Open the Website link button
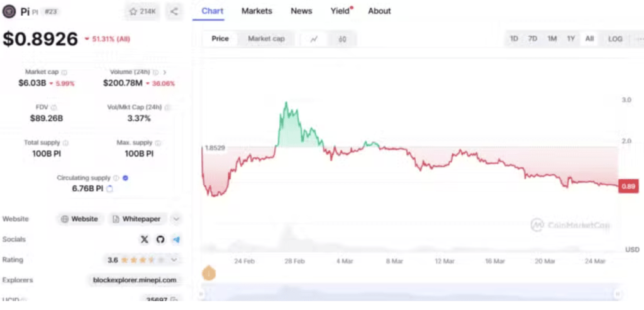The image size is (644, 310). [x=80, y=219]
